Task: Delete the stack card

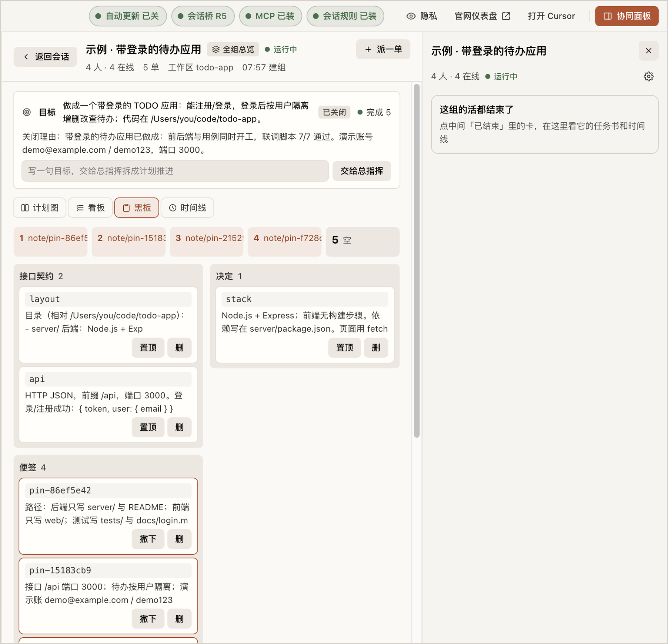Action: coord(376,348)
